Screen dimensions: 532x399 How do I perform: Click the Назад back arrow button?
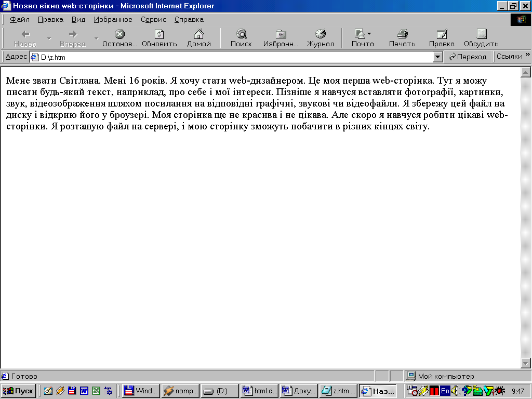(x=25, y=38)
